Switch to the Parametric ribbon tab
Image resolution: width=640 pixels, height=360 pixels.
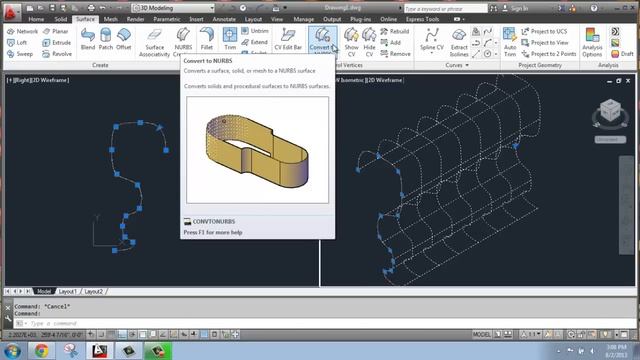[167, 19]
